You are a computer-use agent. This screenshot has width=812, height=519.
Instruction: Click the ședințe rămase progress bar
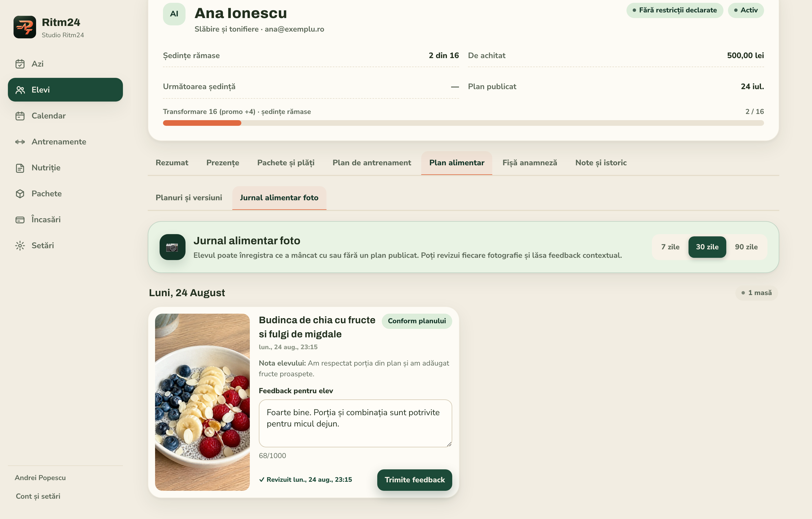pyautogui.click(x=463, y=123)
